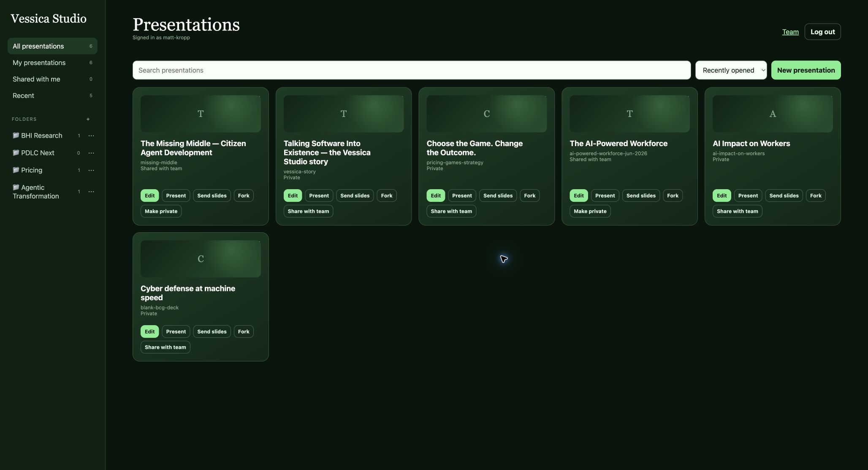Viewport: 868px width, 470px height.
Task: Edit AI Impact on Workers deck
Action: [x=722, y=196]
